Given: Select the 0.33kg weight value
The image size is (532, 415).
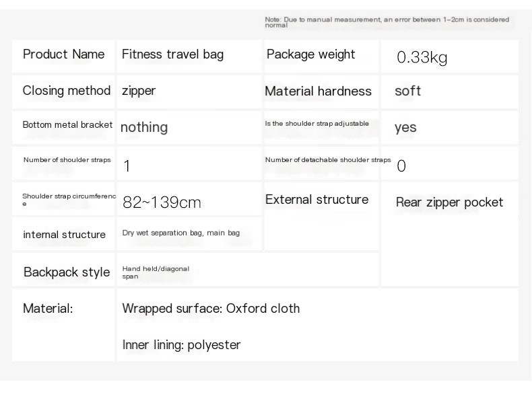Looking at the screenshot, I should coord(422,58).
